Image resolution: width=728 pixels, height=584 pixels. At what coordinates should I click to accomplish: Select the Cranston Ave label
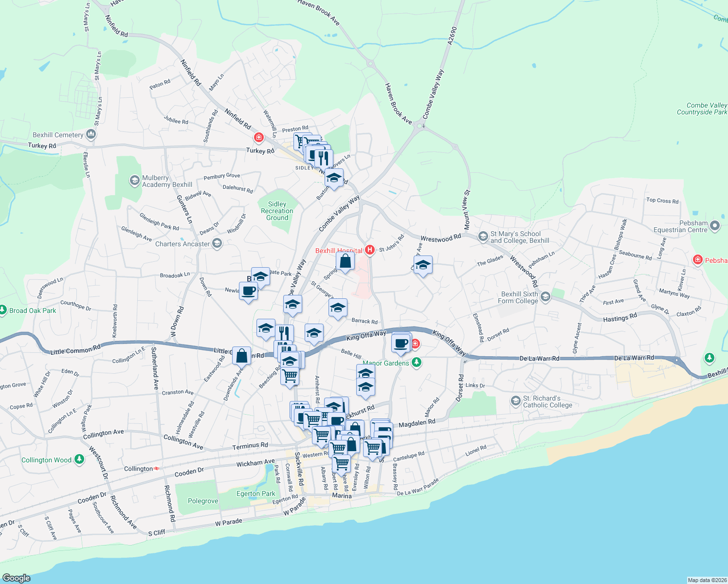[x=178, y=392]
